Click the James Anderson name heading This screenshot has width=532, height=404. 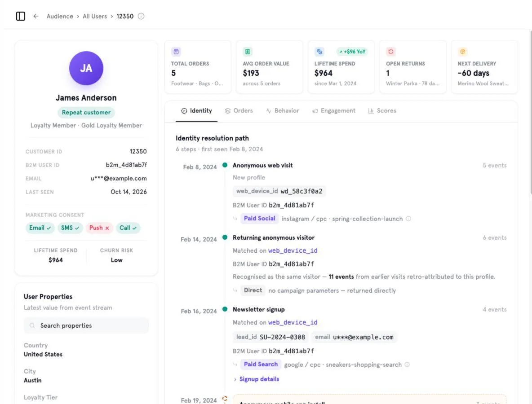point(86,98)
